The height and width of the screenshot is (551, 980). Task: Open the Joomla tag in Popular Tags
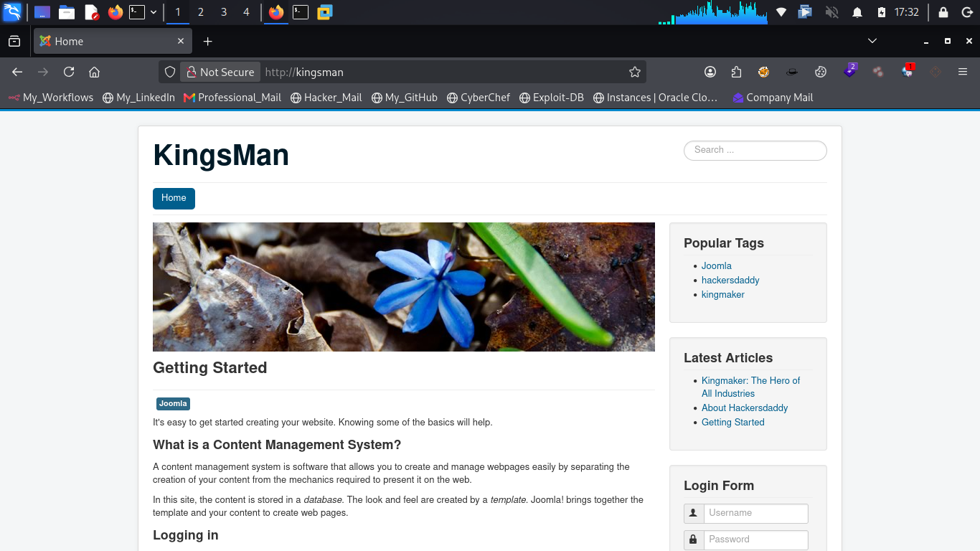[x=717, y=265]
